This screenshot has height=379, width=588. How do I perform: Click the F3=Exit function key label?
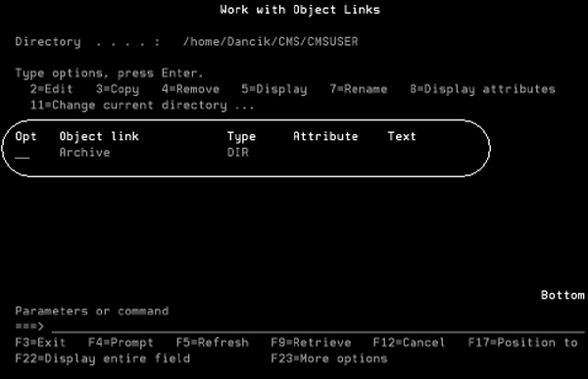click(x=40, y=343)
